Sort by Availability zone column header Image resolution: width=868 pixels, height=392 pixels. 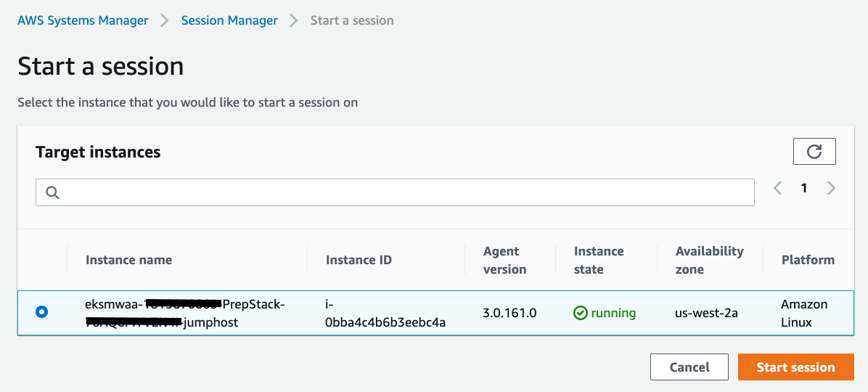(709, 260)
